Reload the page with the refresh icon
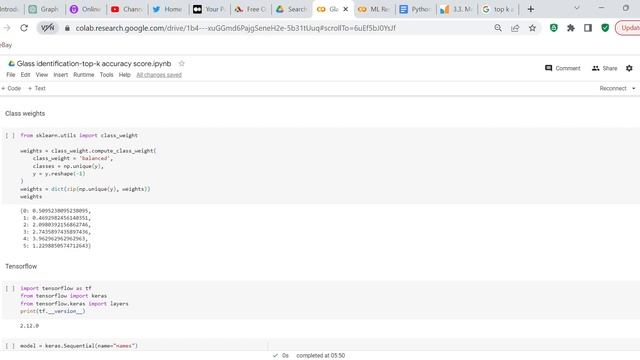This screenshot has height=360, width=640. coord(24,28)
